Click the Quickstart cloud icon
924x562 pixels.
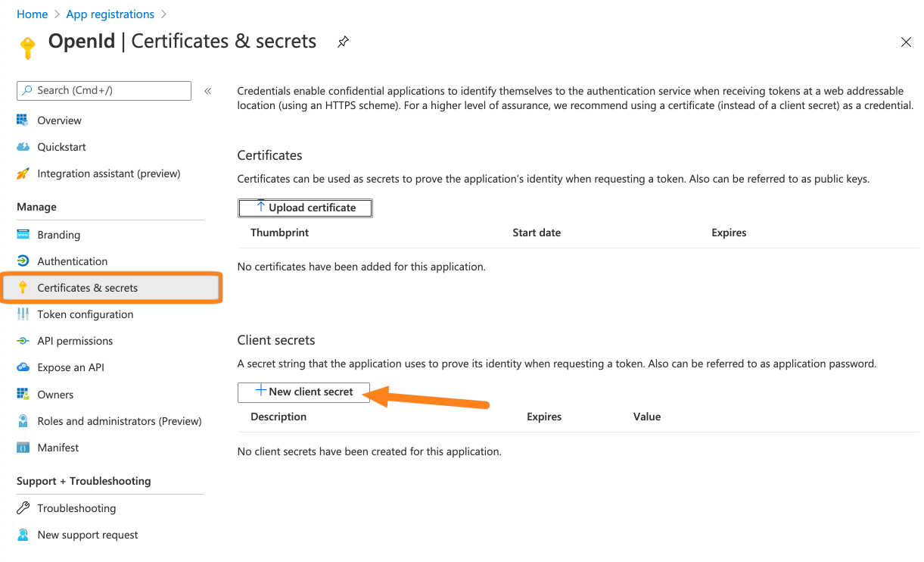coord(23,147)
